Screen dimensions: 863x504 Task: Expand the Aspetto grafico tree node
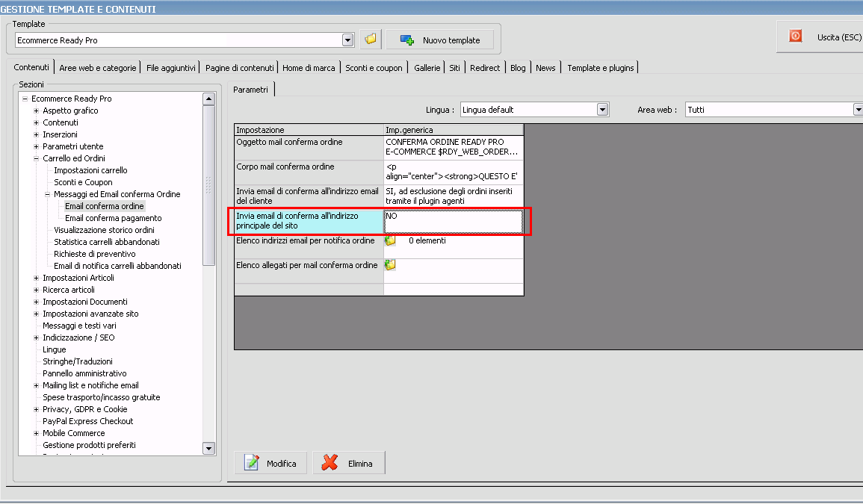37,111
